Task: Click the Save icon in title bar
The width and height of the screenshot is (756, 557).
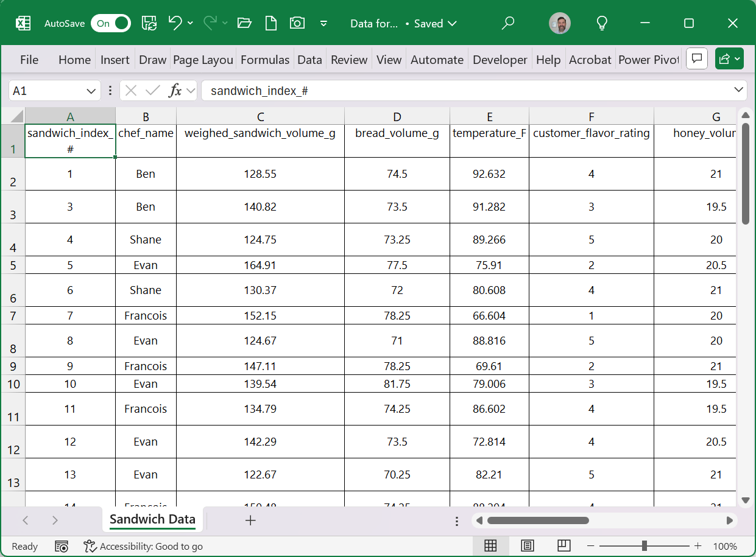Action: point(149,23)
